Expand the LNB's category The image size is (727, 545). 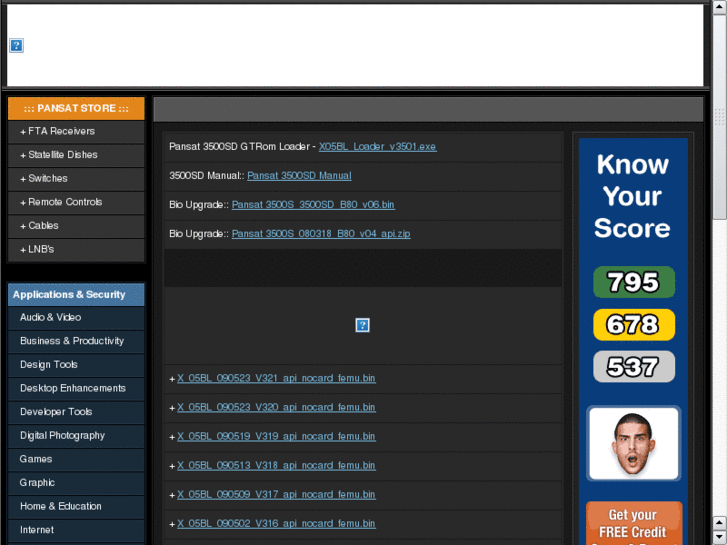(x=76, y=250)
